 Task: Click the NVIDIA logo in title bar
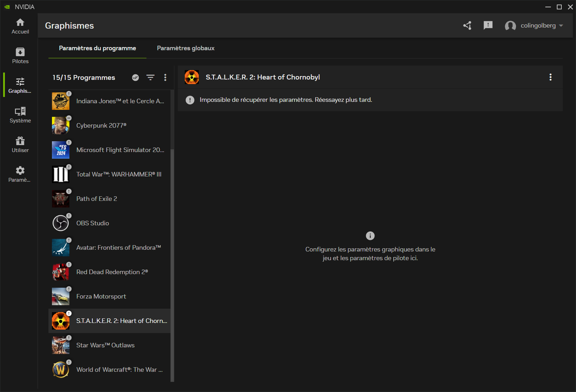pos(7,7)
